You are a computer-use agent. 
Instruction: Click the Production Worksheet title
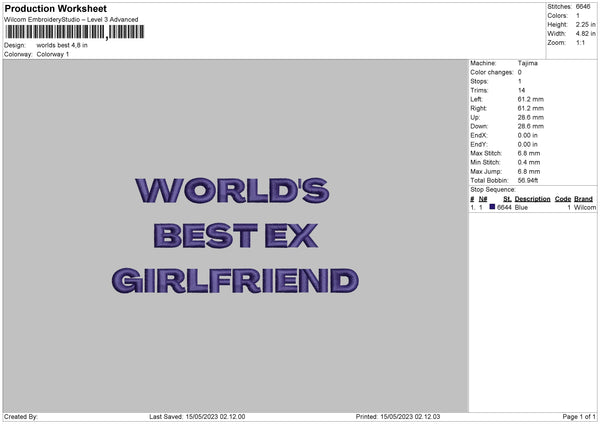pyautogui.click(x=56, y=9)
